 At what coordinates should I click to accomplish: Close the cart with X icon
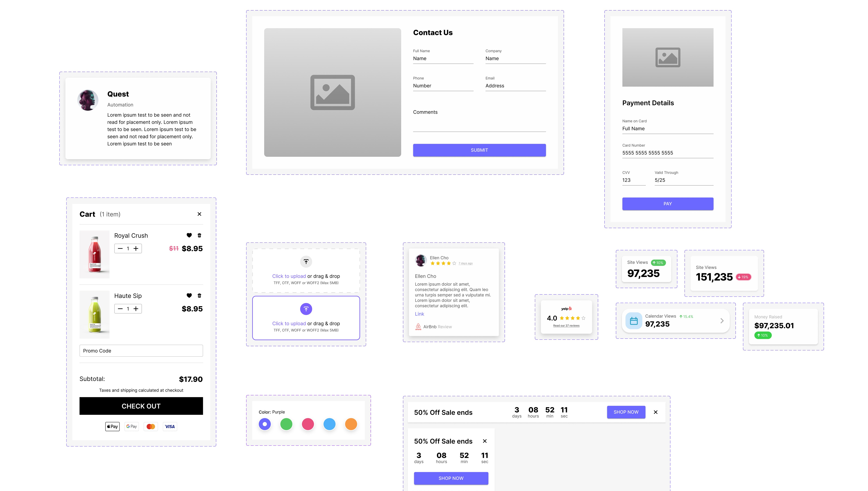pos(199,214)
